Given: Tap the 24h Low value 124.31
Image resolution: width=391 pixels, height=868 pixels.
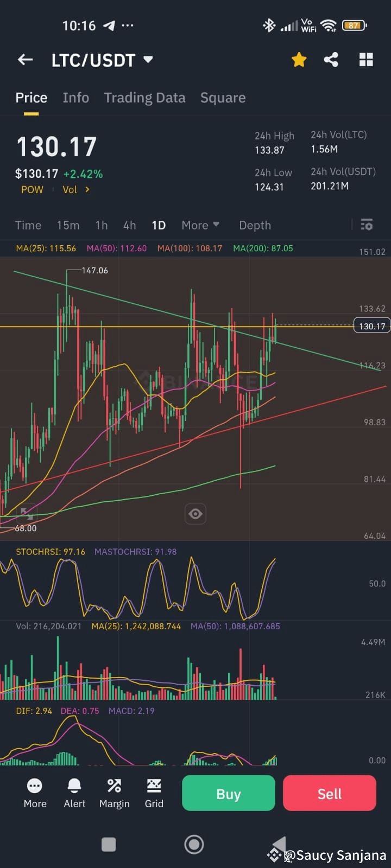Looking at the screenshot, I should (269, 187).
